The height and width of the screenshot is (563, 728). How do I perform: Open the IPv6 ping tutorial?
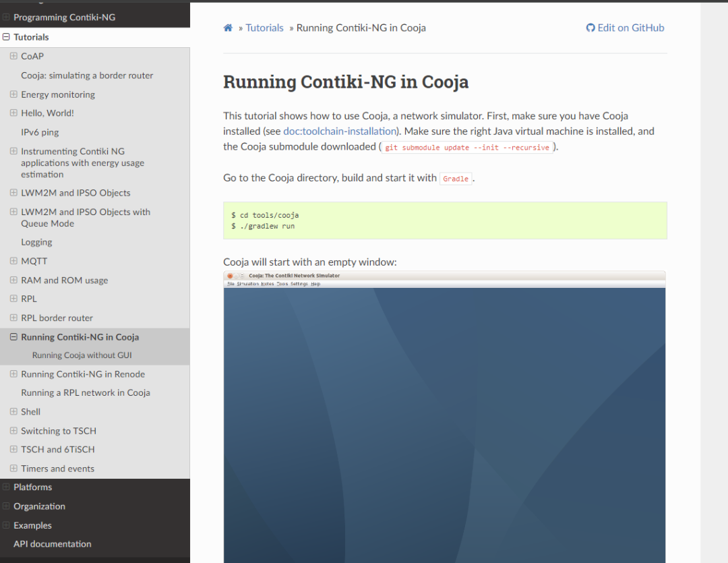click(40, 132)
